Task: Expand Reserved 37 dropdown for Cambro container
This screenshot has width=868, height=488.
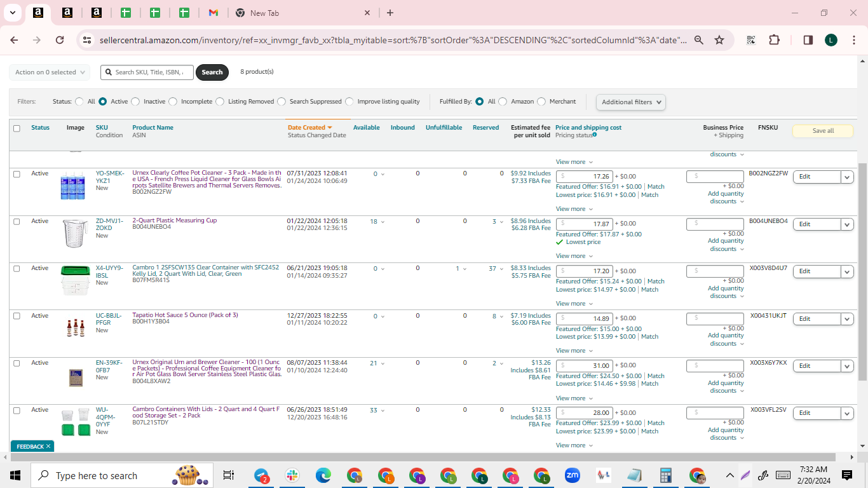Action: coord(496,269)
